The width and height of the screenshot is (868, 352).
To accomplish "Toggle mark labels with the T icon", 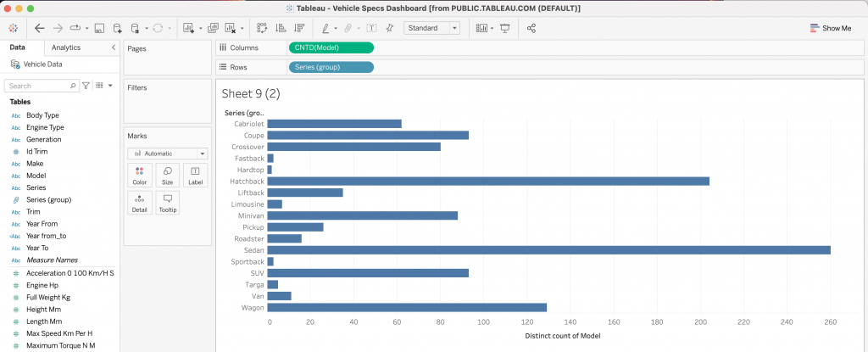I will pyautogui.click(x=371, y=28).
